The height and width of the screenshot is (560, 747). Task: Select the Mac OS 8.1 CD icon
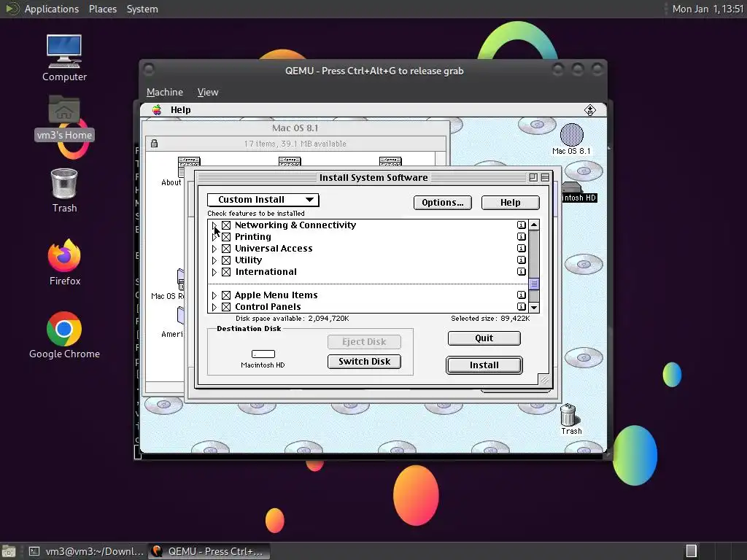571,139
